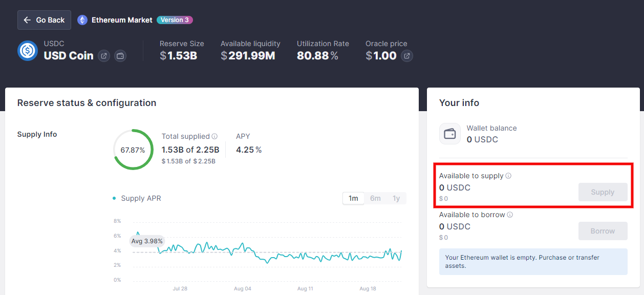Click the Jul 28 axis label

click(180, 289)
